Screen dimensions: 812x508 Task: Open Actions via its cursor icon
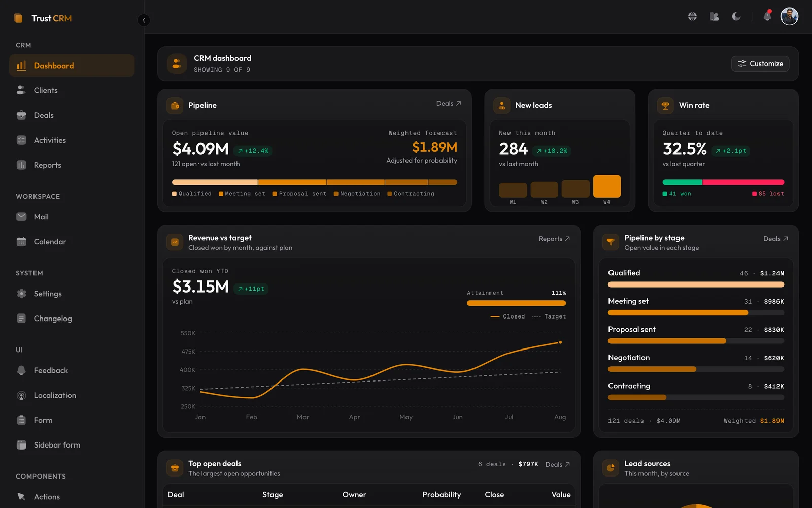pyautogui.click(x=21, y=497)
